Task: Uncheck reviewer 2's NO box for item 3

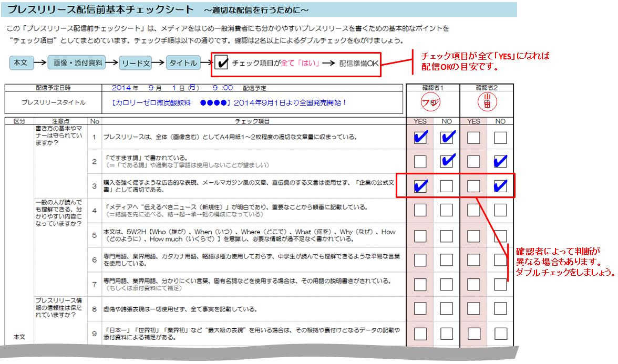Action: coord(500,186)
